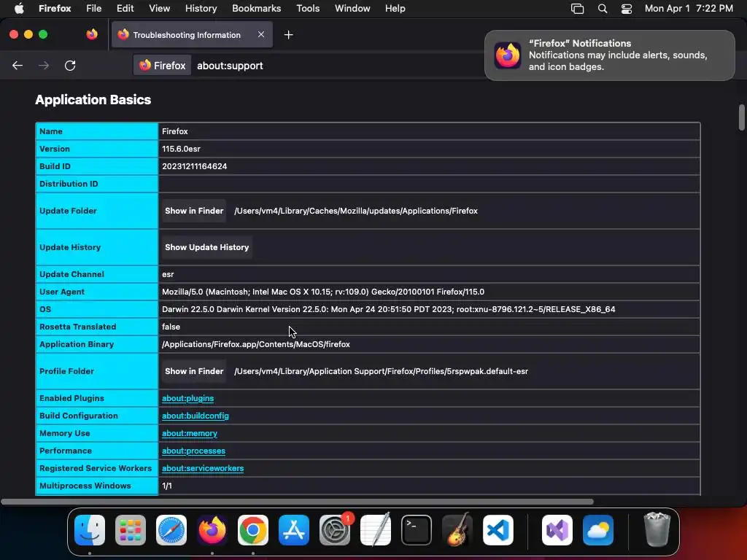747x560 pixels.
Task: Open Visual Studio purple icon in dock
Action: (x=557, y=530)
